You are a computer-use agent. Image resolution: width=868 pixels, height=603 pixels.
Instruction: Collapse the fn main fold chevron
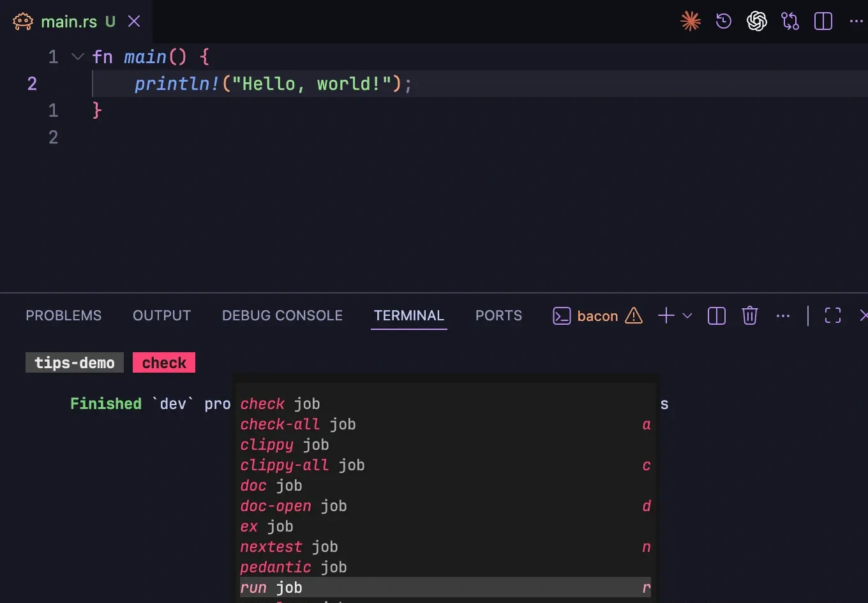pyautogui.click(x=78, y=57)
